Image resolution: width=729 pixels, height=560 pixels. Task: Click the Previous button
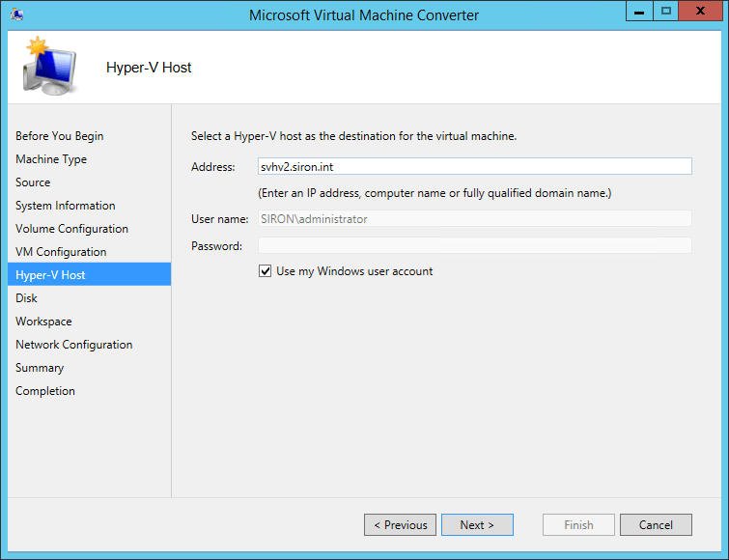tap(400, 524)
